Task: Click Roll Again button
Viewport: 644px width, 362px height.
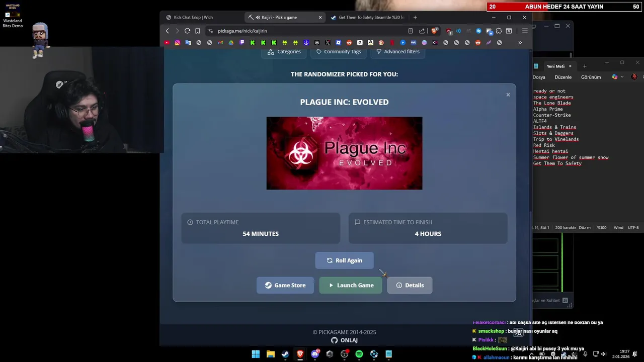Action: pos(345,260)
